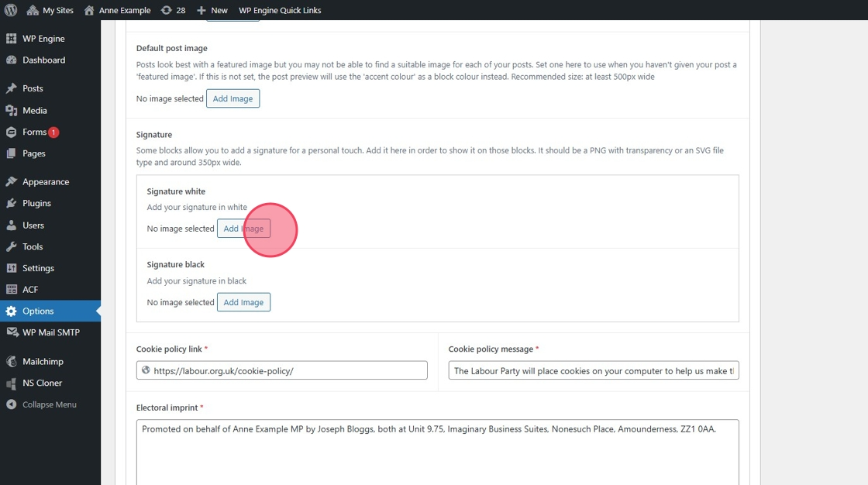The height and width of the screenshot is (485, 868).
Task: Click the globe icon in cookie link field
Action: pos(146,370)
